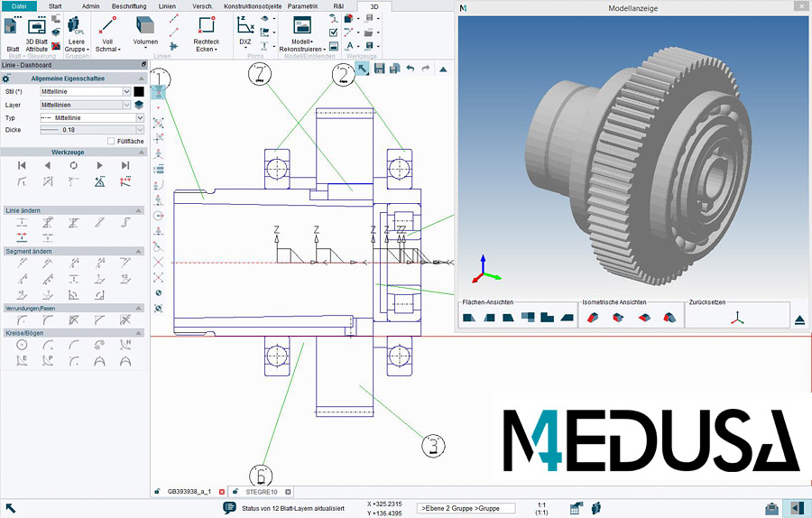This screenshot has height=518, width=812.
Task: Click the arrow cursor icon in status bar
Action: click(x=10, y=508)
